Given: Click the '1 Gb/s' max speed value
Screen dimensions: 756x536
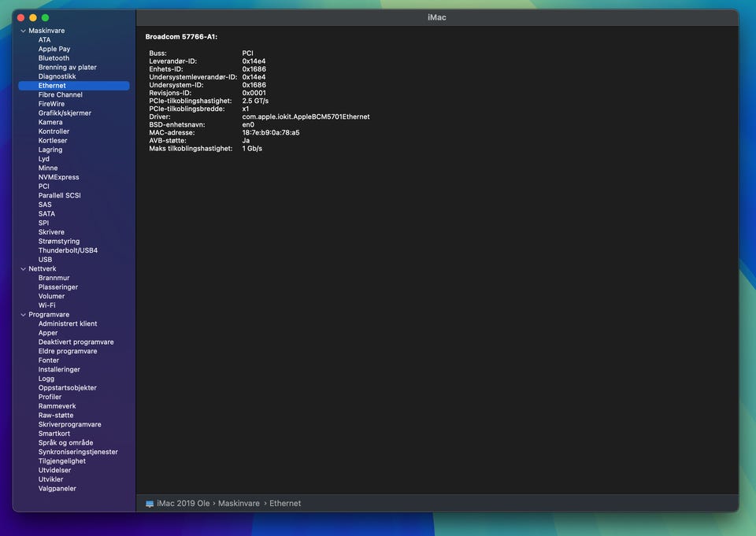Looking at the screenshot, I should tap(252, 149).
